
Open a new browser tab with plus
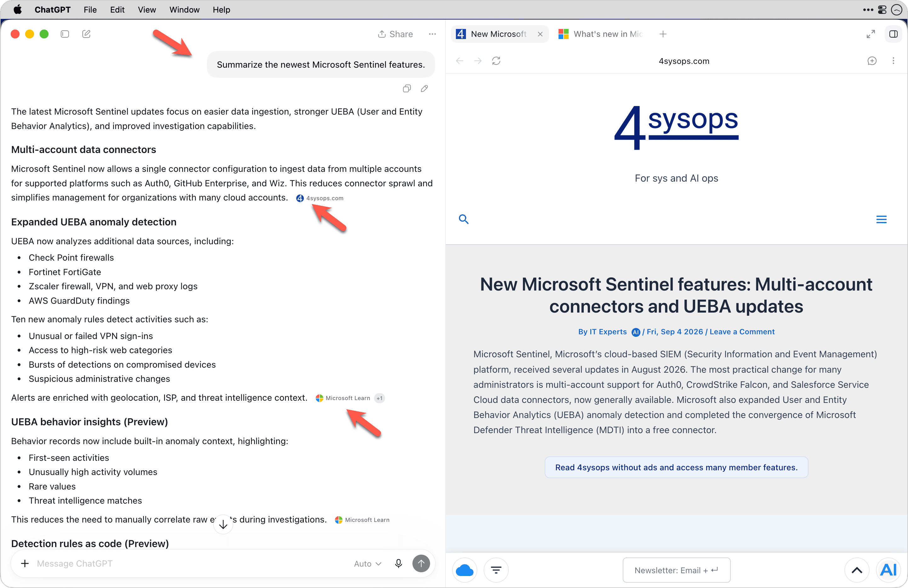(x=663, y=34)
